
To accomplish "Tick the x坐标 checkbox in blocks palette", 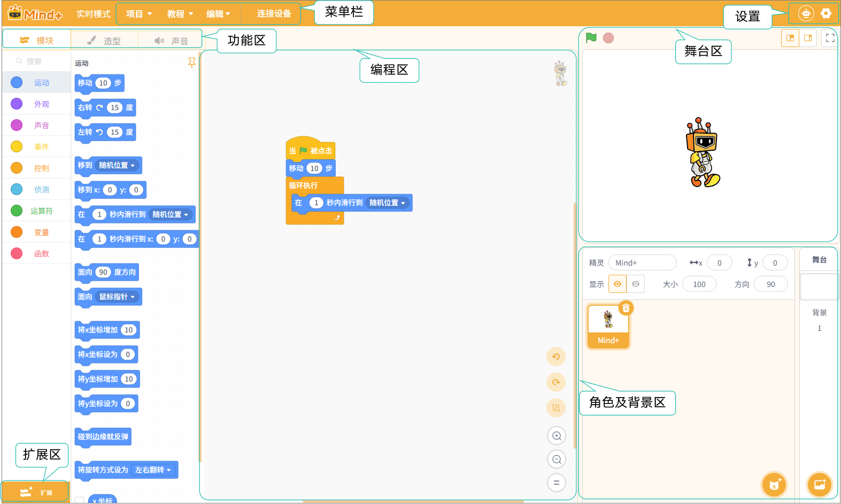I will (80, 500).
